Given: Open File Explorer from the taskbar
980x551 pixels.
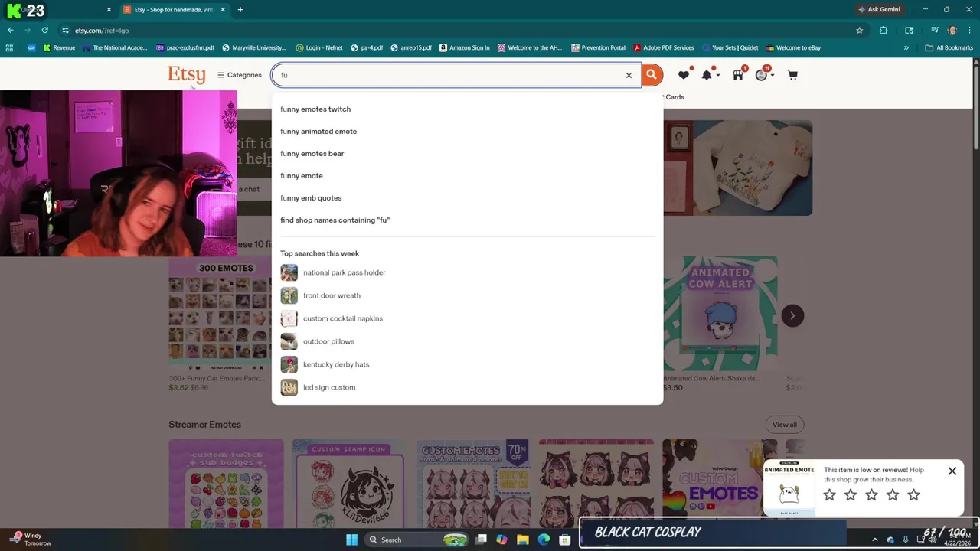Looking at the screenshot, I should tap(522, 540).
